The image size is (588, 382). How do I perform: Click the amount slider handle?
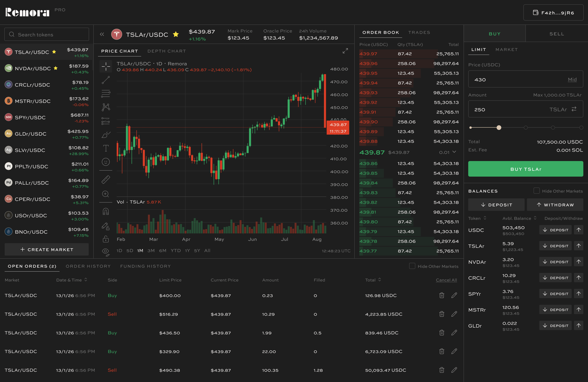click(x=499, y=128)
